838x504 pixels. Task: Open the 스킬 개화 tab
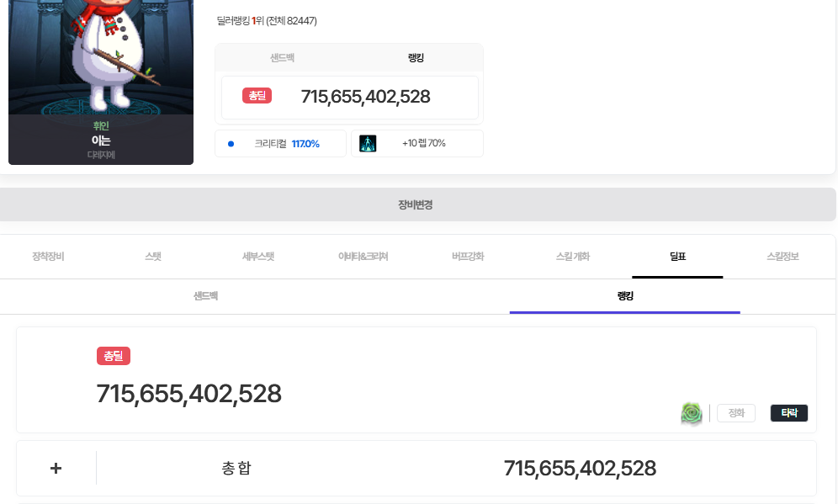[x=573, y=257]
